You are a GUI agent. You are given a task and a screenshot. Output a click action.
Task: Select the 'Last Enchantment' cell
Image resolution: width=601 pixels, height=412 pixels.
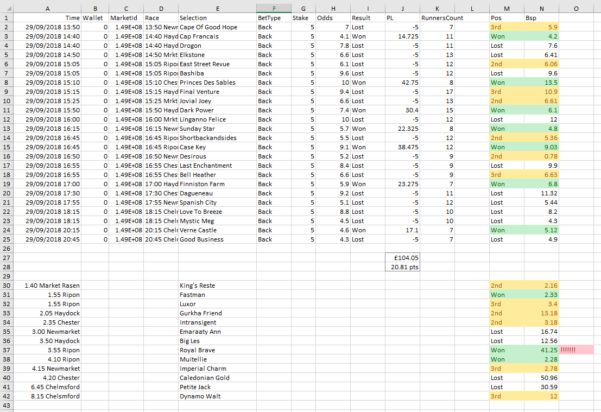(x=217, y=165)
